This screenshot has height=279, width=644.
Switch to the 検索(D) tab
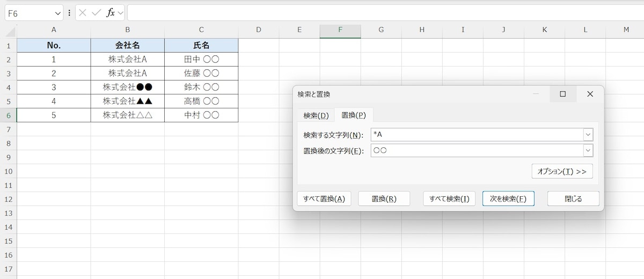pos(316,116)
